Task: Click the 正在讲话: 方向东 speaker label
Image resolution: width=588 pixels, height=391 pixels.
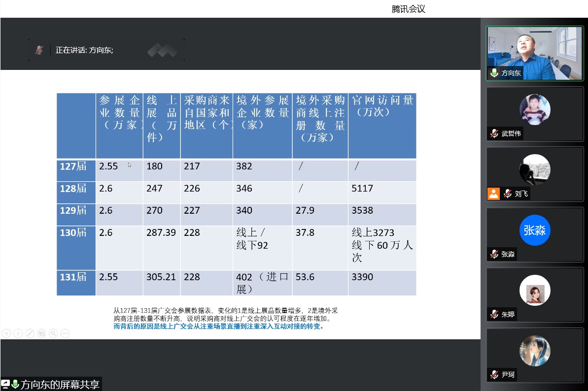Action: click(84, 50)
